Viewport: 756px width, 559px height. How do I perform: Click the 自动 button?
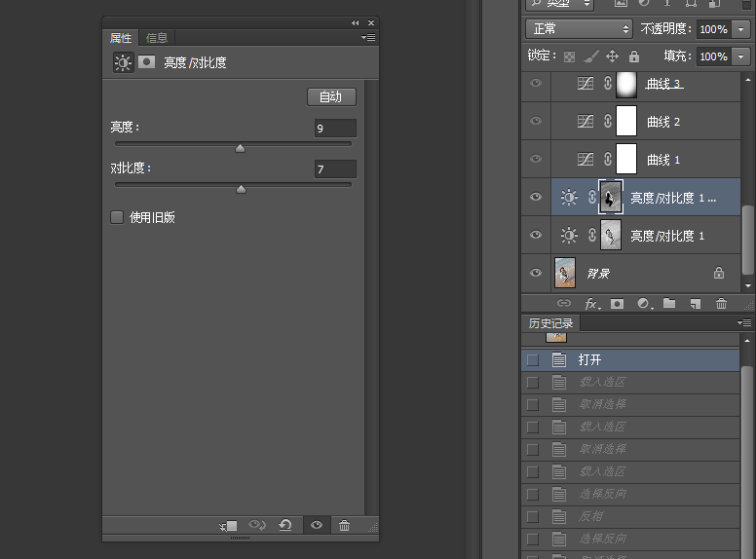pyautogui.click(x=331, y=96)
